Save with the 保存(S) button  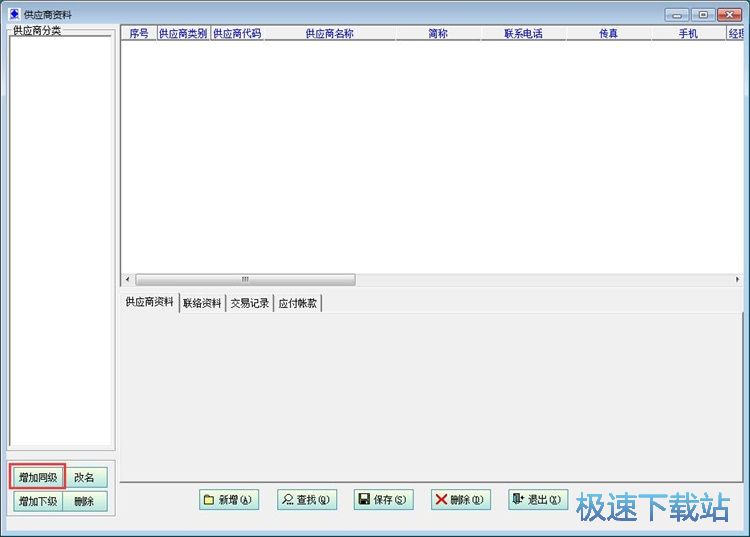(384, 500)
